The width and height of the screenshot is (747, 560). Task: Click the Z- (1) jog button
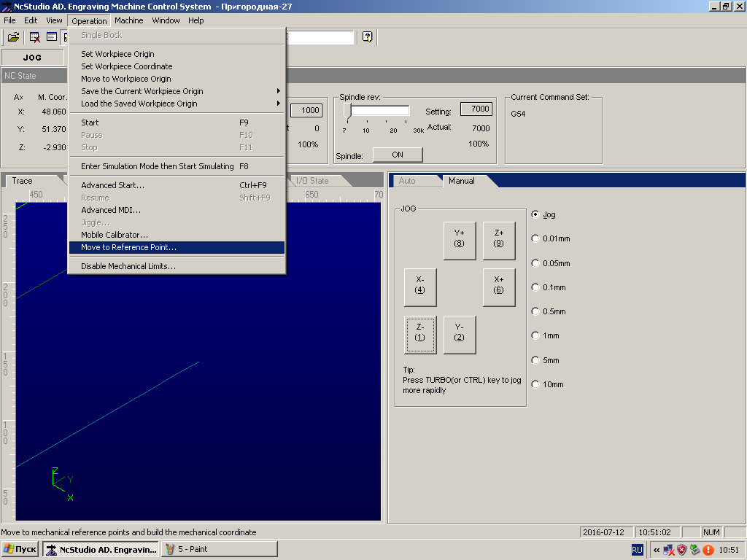pyautogui.click(x=419, y=335)
